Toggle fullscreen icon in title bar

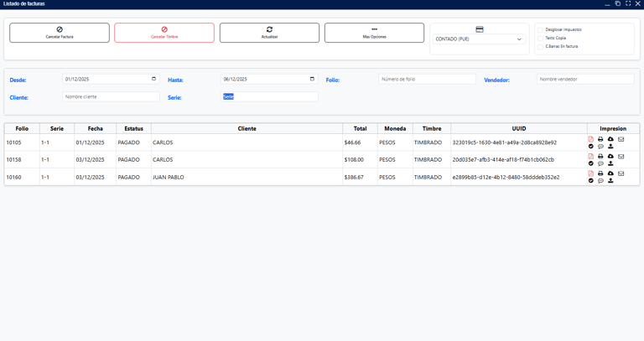(x=628, y=3)
